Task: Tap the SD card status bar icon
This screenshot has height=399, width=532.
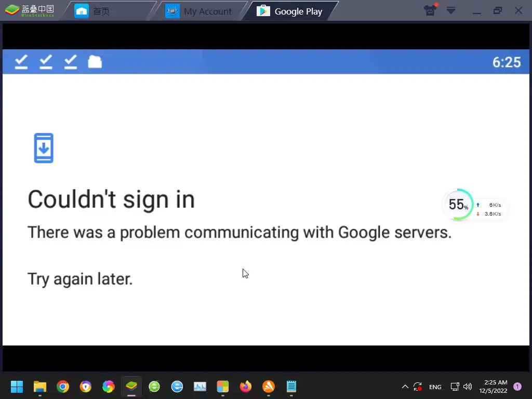Action: click(x=95, y=62)
